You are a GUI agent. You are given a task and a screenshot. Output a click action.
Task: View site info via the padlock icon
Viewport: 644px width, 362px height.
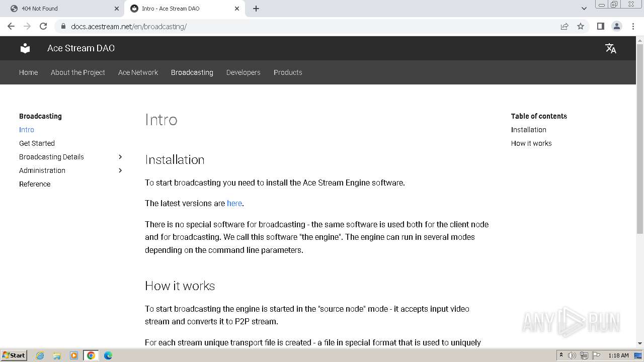[63, 26]
